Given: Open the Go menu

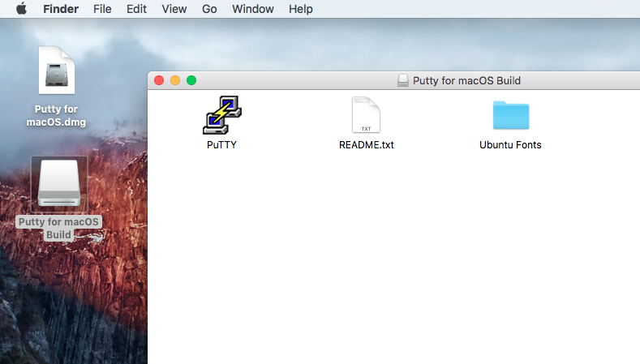Looking at the screenshot, I should tap(209, 9).
